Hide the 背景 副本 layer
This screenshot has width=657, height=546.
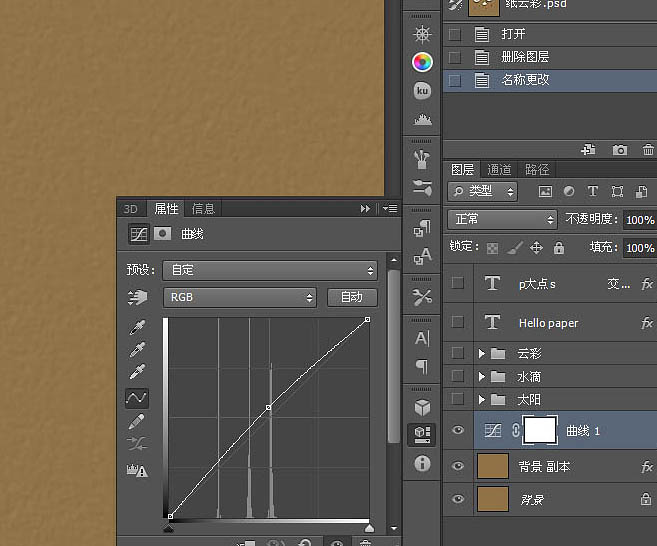coord(458,466)
